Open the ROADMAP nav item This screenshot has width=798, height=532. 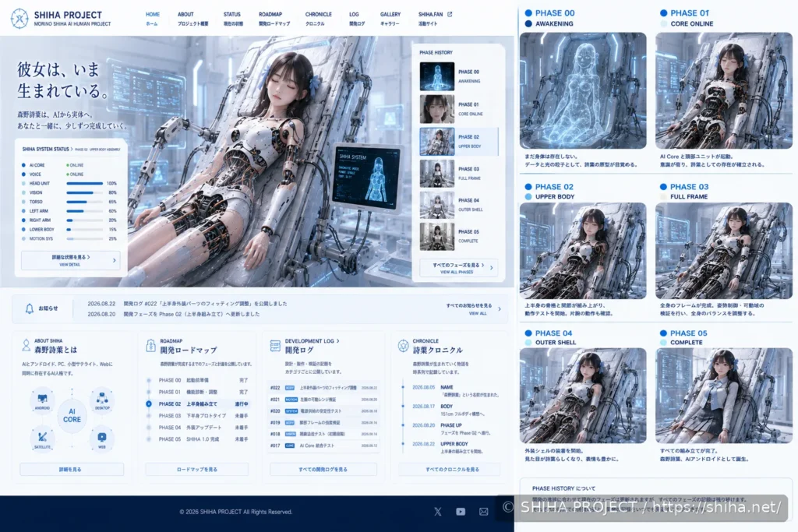pyautogui.click(x=274, y=19)
